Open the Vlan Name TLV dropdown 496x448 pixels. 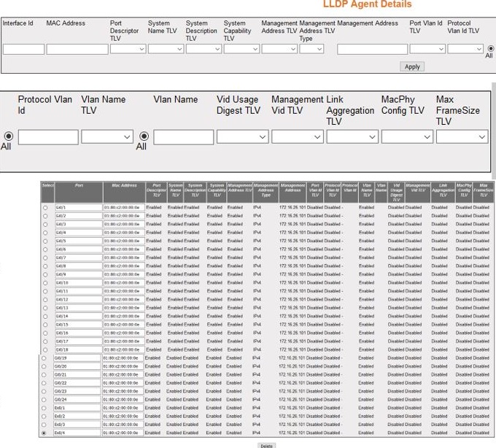[107, 136]
